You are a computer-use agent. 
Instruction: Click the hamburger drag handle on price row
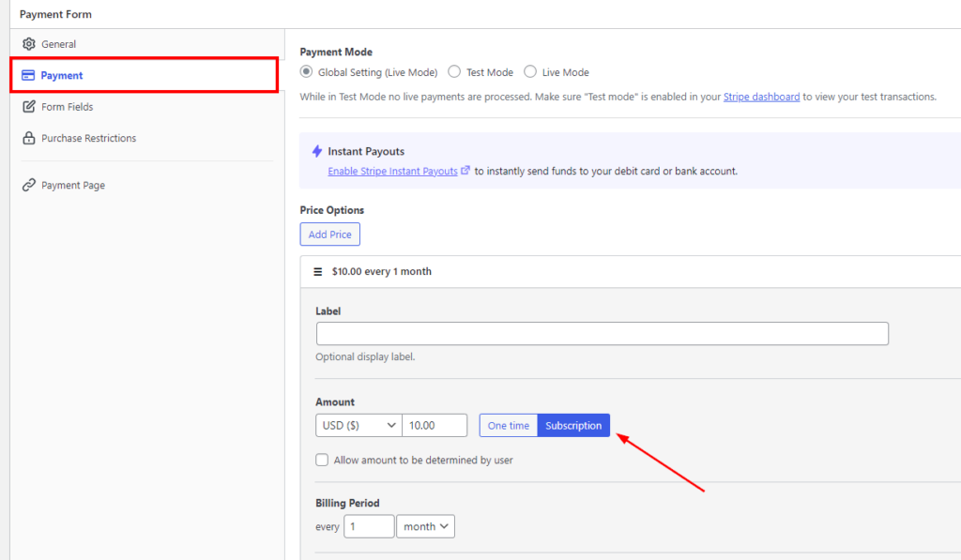tap(318, 271)
